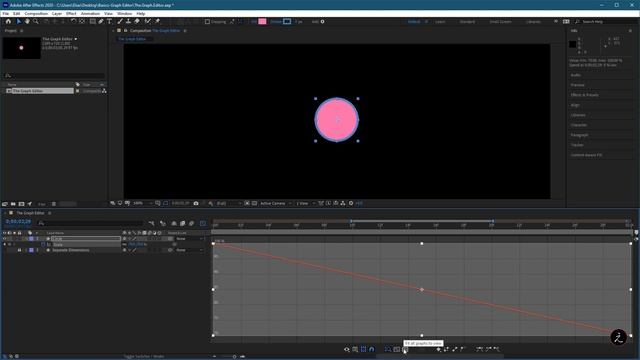Image resolution: width=640 pixels, height=360 pixels.
Task: Open the 1 View layout dropdown
Action: (305, 203)
